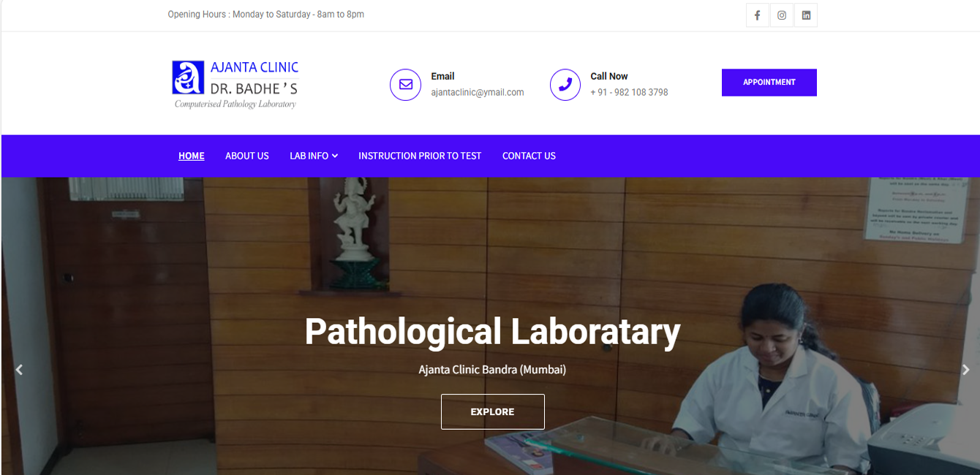980x475 pixels.
Task: Expand the Lab Info dropdown menu
Action: click(313, 156)
